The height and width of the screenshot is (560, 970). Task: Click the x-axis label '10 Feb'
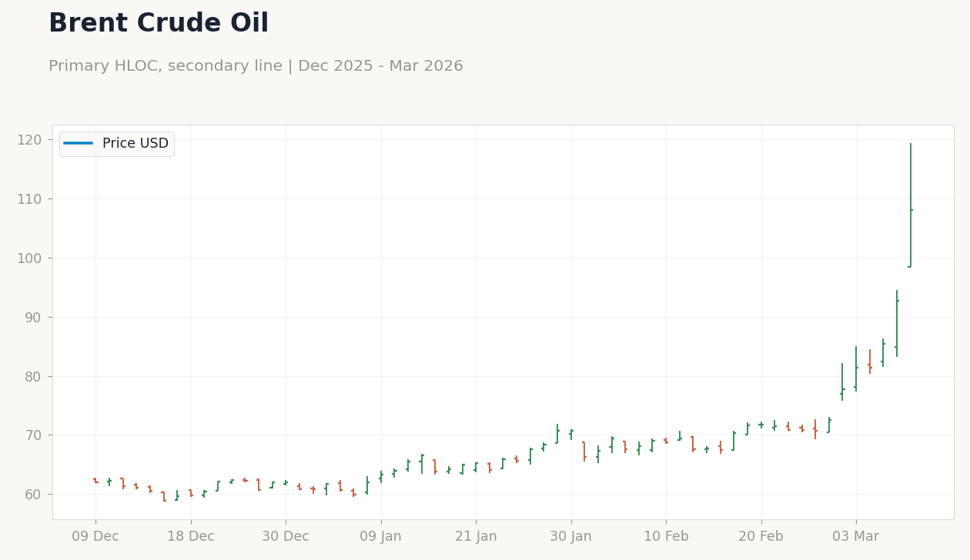tap(666, 537)
